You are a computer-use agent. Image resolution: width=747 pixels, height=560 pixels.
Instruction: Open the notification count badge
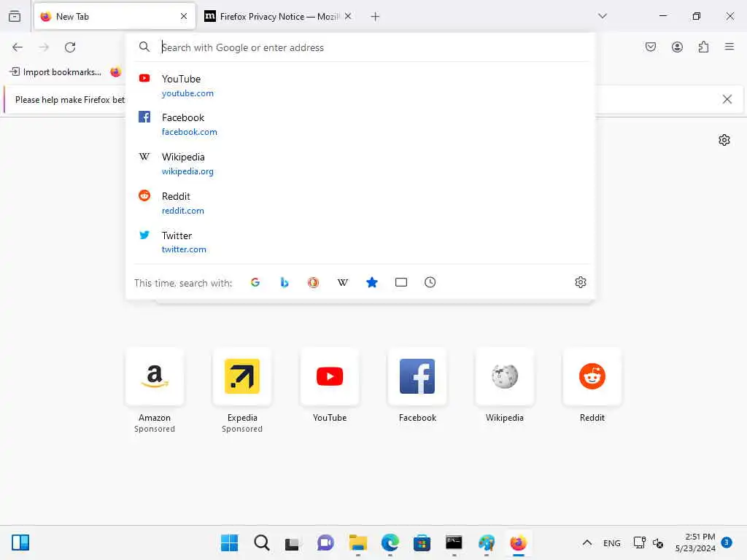pyautogui.click(x=727, y=542)
